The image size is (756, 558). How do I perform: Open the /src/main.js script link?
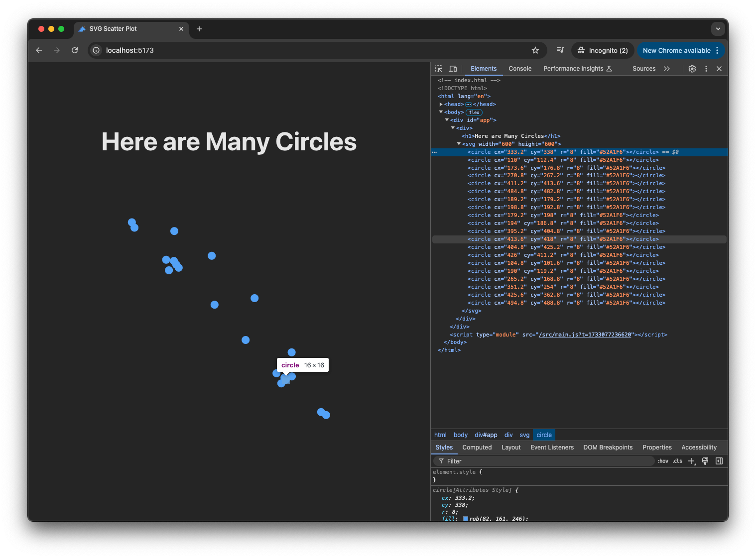pos(585,335)
